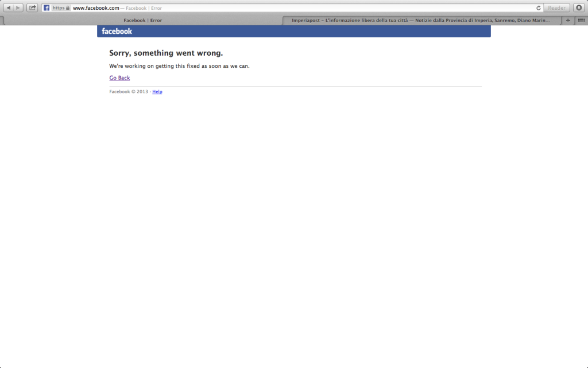This screenshot has height=368, width=588.
Task: Click the https lock indicator
Action: pos(61,7)
